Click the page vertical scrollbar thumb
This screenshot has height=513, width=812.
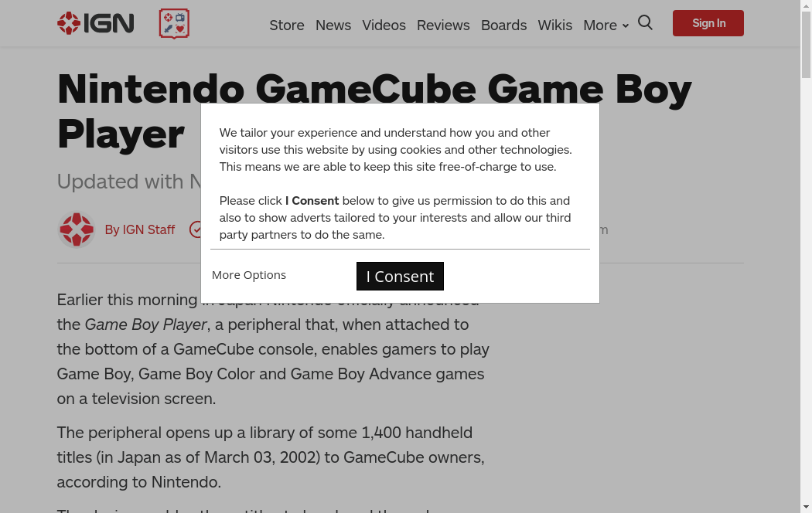[x=806, y=46]
